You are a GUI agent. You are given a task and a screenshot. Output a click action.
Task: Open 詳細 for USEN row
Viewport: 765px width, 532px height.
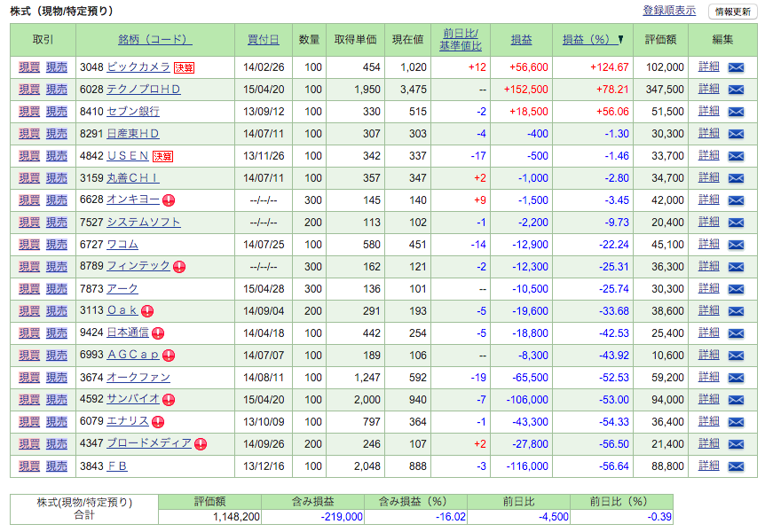[x=709, y=155]
